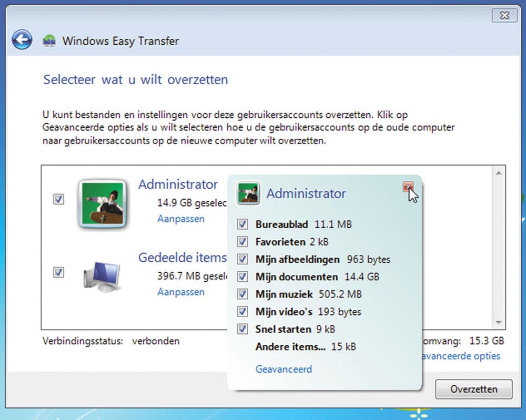Open Aanpassen under Gedeelde items
This screenshot has width=526, height=420.
[x=181, y=292]
